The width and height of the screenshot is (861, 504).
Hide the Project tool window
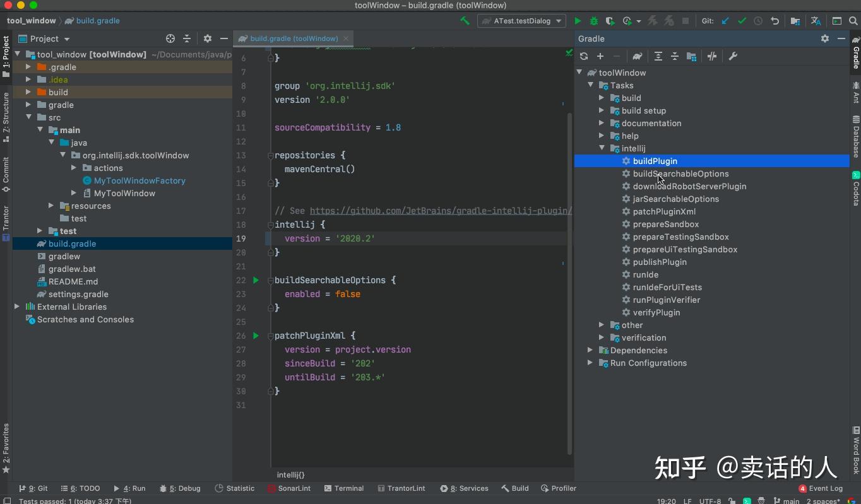tap(224, 38)
